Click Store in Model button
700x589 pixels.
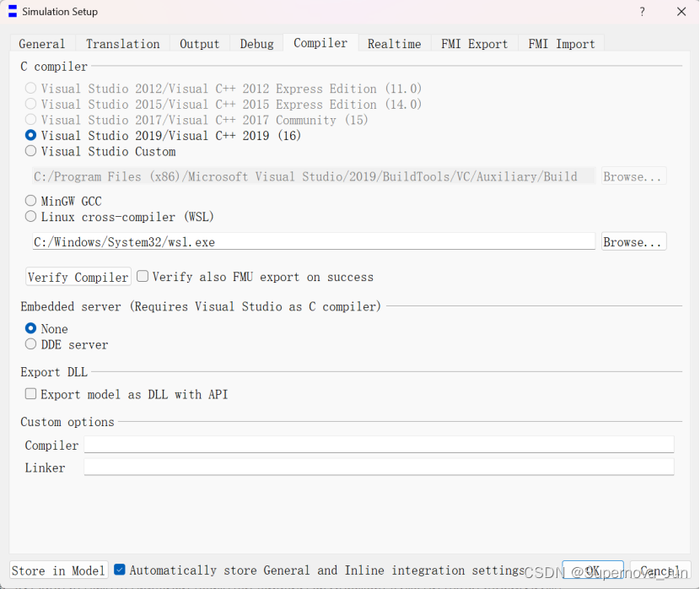click(x=58, y=570)
